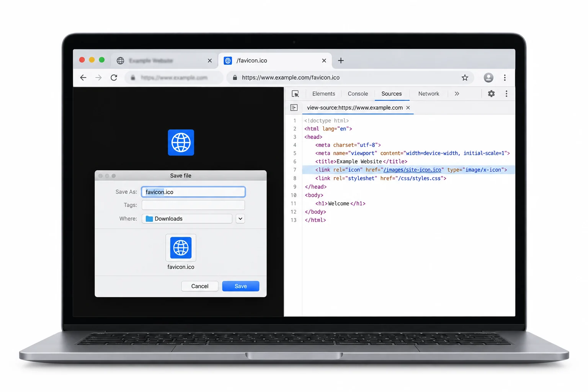Open DevTools more options menu
Viewport: 588px width, 392px height.
click(x=506, y=94)
